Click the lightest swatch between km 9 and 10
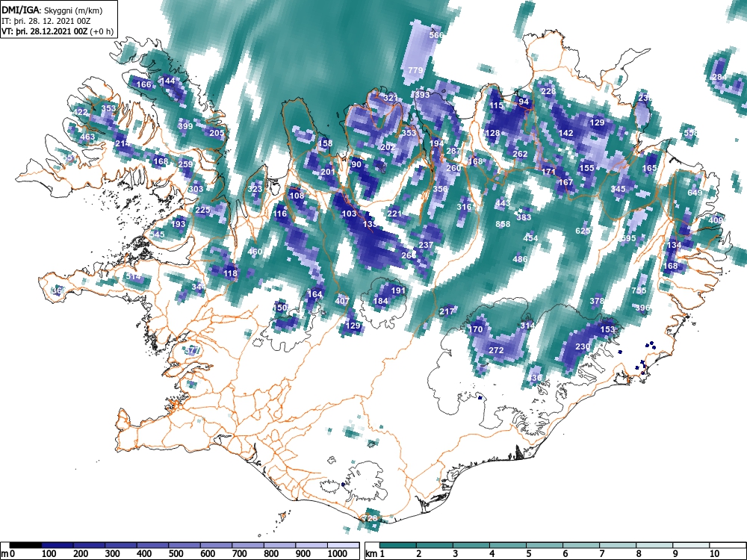The height and width of the screenshot is (560, 747). [x=691, y=545]
